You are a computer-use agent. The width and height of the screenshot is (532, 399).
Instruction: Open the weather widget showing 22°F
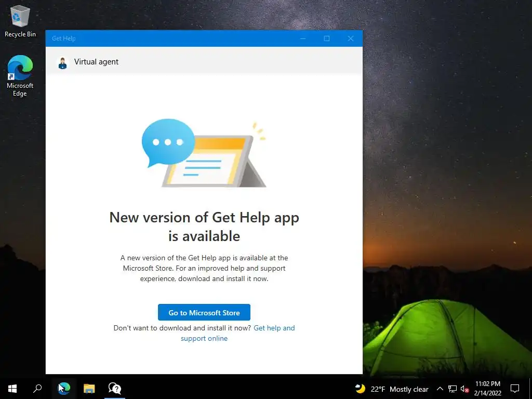pos(392,389)
